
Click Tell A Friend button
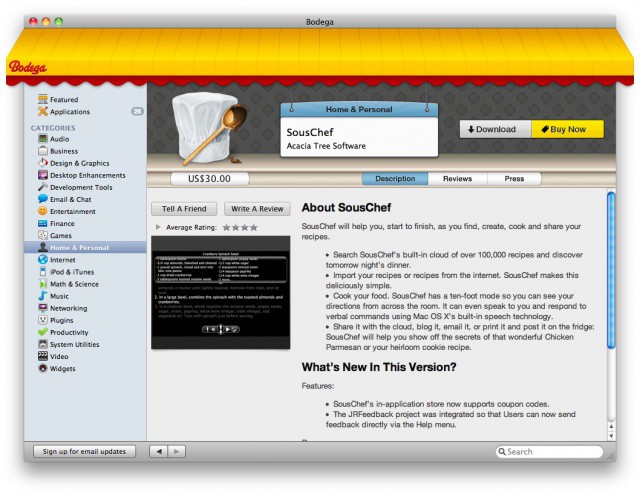coord(184,209)
